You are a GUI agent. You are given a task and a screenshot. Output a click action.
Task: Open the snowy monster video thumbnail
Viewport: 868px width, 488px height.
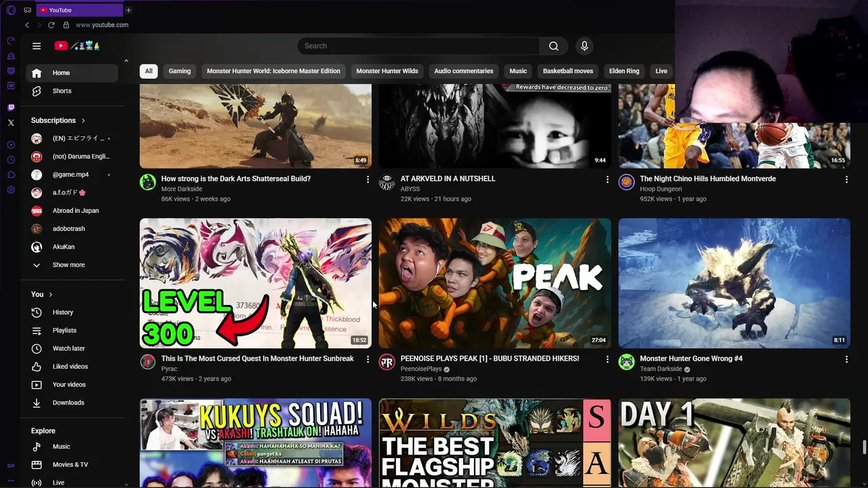(734, 283)
